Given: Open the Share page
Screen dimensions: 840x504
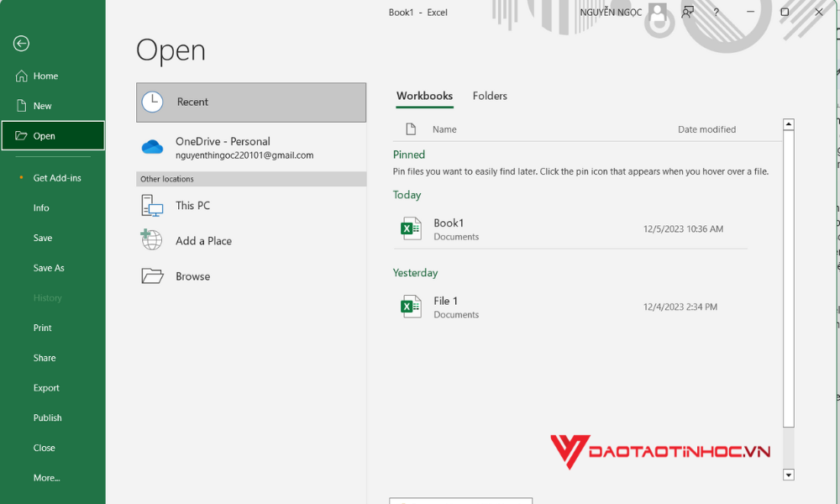Looking at the screenshot, I should pyautogui.click(x=52, y=358).
